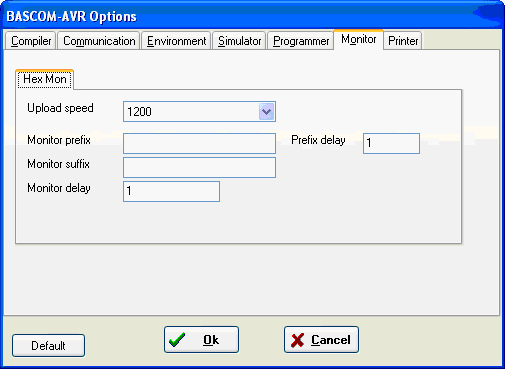Open the Communication tab

(99, 41)
